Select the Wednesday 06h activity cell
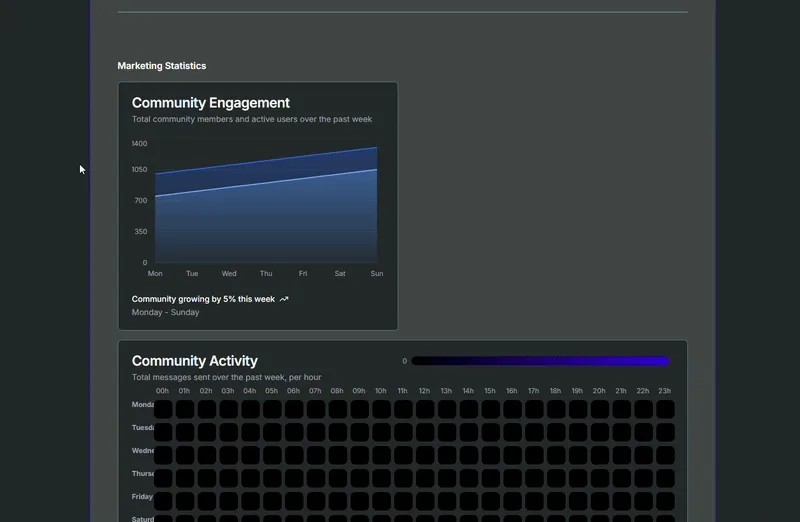 [294, 455]
